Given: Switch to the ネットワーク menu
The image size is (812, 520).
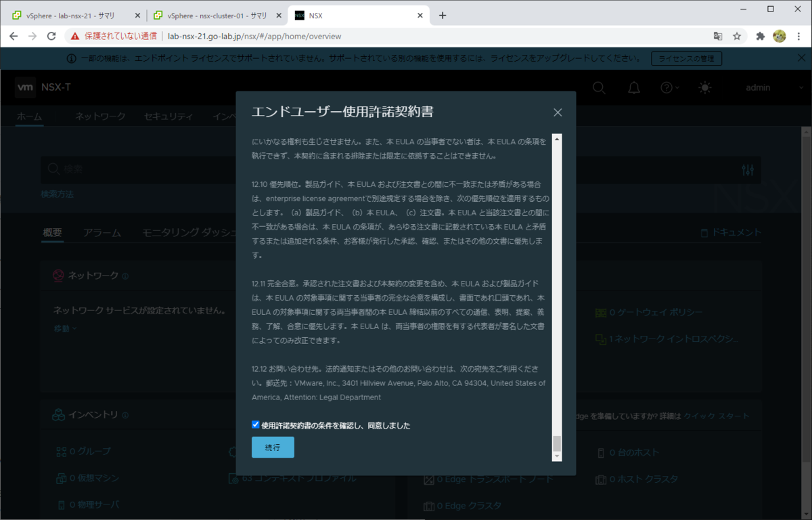Looking at the screenshot, I should pyautogui.click(x=100, y=116).
